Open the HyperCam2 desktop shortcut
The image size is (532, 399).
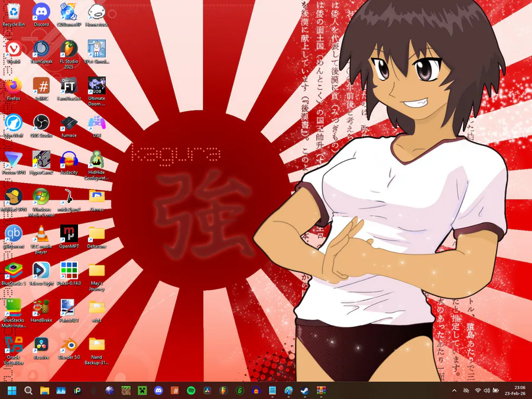(41, 163)
